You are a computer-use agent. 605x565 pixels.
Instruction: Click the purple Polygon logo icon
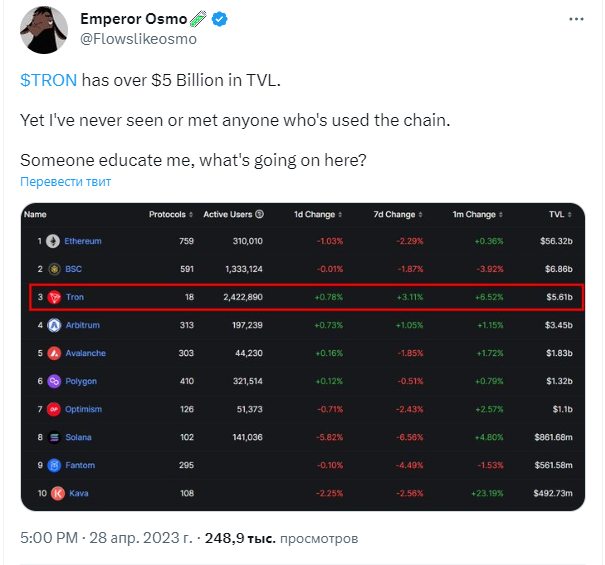pos(54,381)
